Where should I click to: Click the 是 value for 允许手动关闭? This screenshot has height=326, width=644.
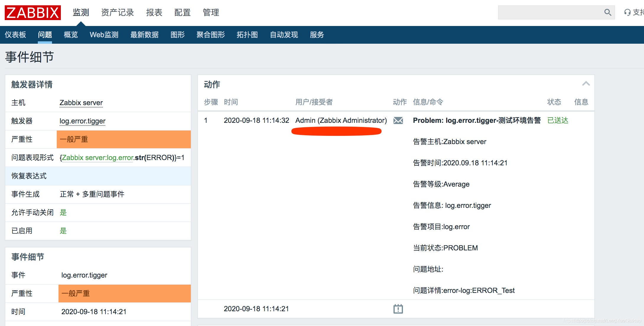coord(63,213)
